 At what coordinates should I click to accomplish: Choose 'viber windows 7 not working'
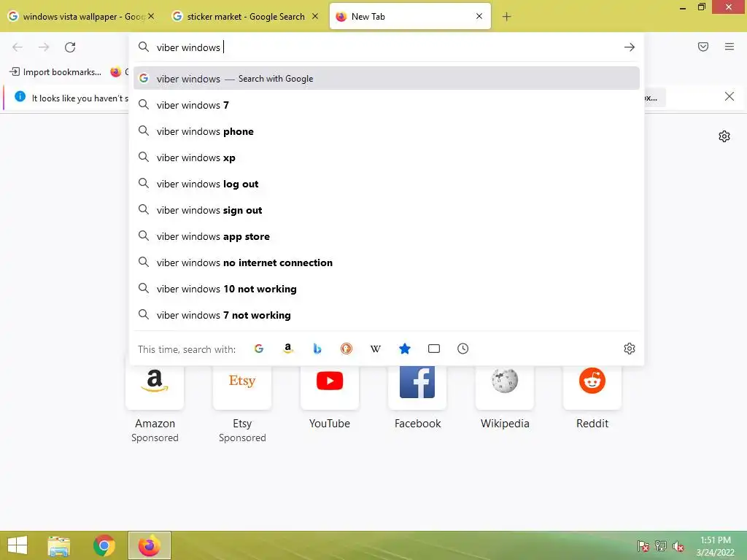coord(387,315)
